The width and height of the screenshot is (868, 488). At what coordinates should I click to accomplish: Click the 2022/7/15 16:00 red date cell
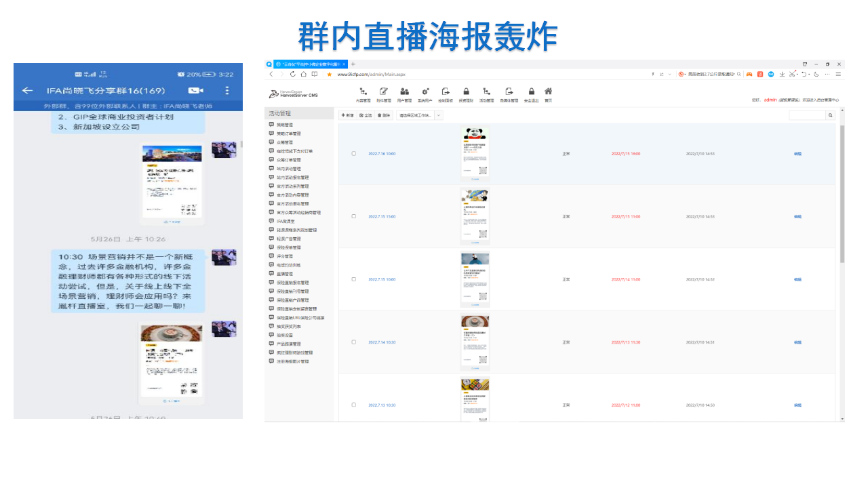click(x=625, y=154)
